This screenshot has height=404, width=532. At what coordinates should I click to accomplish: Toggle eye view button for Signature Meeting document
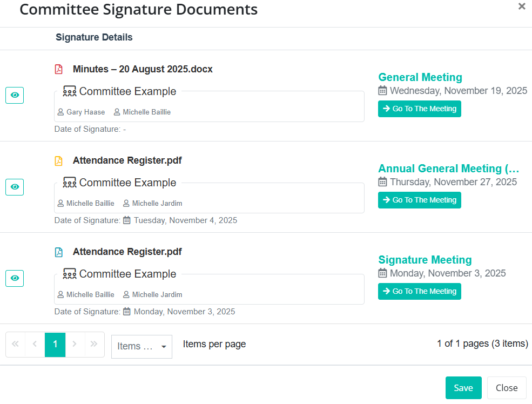(x=15, y=278)
